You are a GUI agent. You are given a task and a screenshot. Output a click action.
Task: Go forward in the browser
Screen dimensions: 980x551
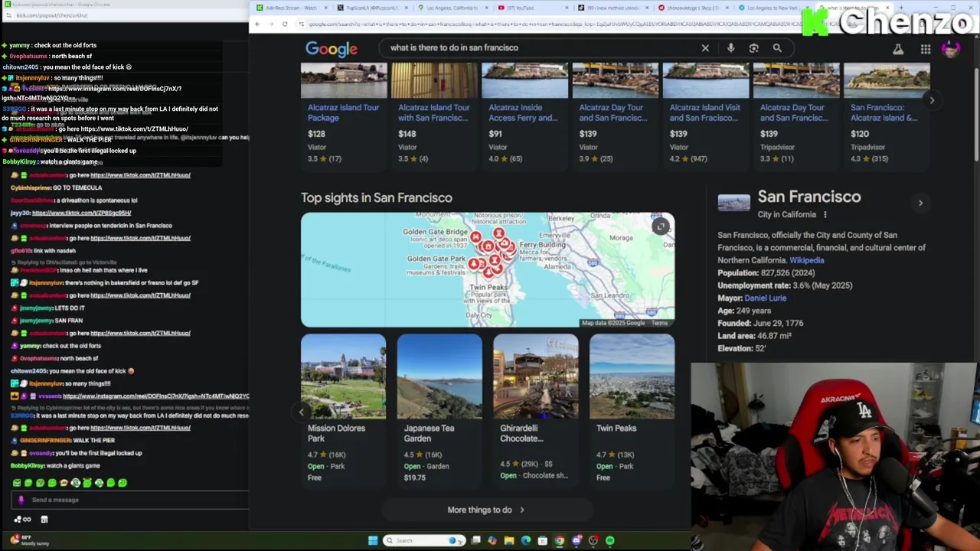tap(270, 24)
